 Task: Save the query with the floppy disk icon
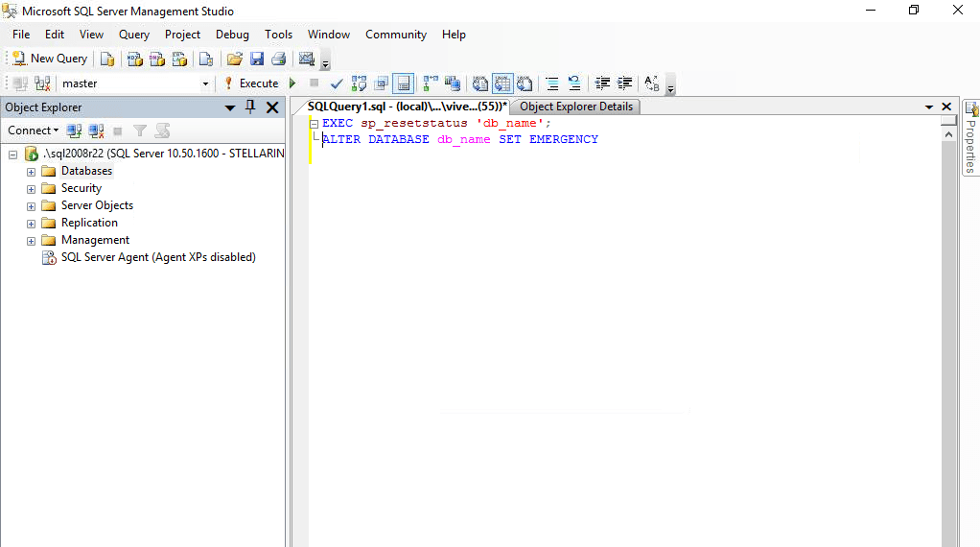pyautogui.click(x=257, y=59)
